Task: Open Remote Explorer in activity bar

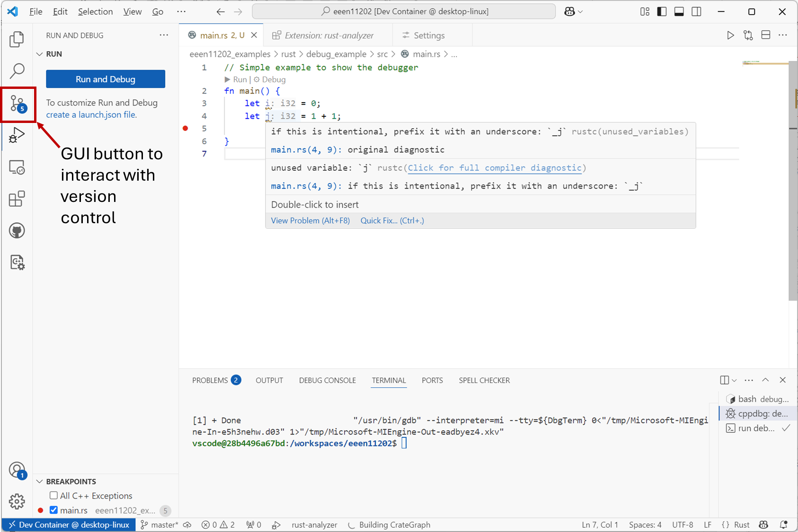Action: click(x=17, y=167)
